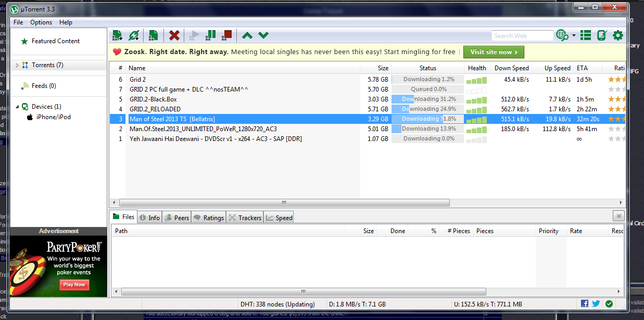
Task: Switch to the Files tab
Action: point(123,217)
